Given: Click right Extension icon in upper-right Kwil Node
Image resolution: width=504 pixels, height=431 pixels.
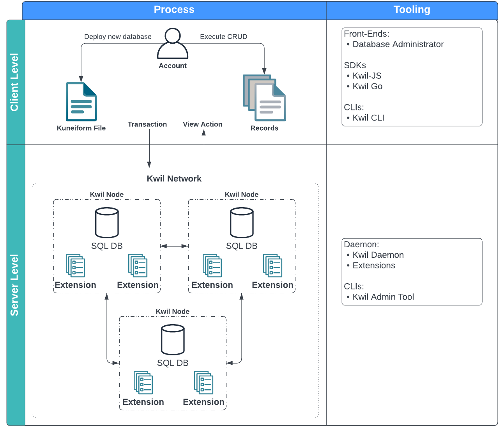Looking at the screenshot, I should 273,266.
